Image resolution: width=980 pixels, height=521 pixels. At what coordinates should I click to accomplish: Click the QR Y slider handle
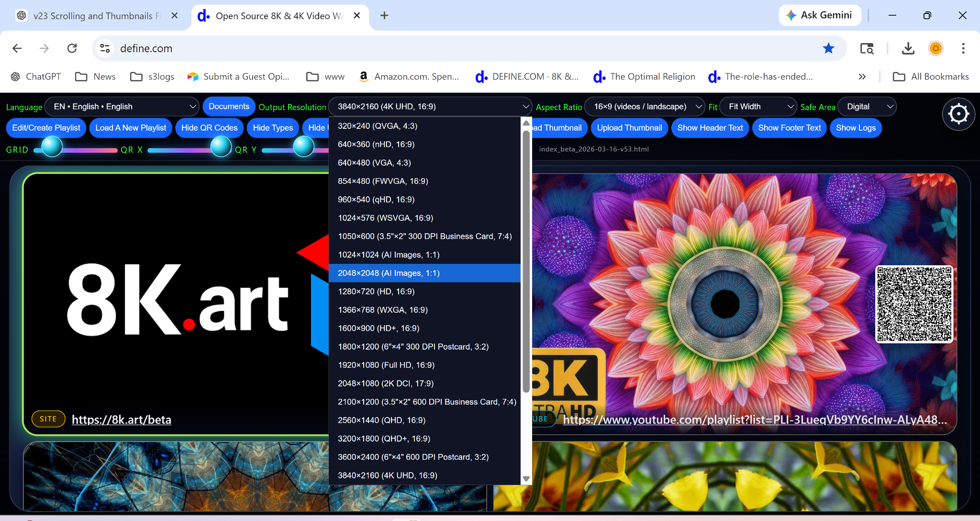(x=303, y=147)
